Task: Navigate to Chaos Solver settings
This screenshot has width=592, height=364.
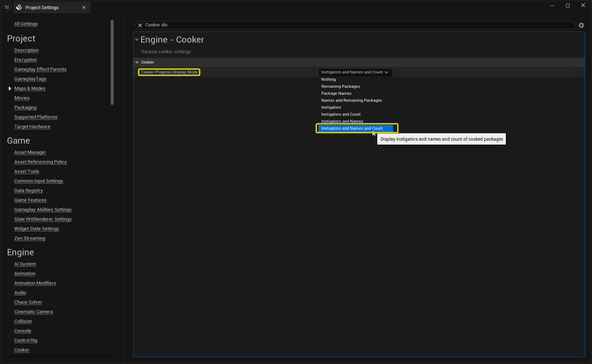Action: (28, 302)
